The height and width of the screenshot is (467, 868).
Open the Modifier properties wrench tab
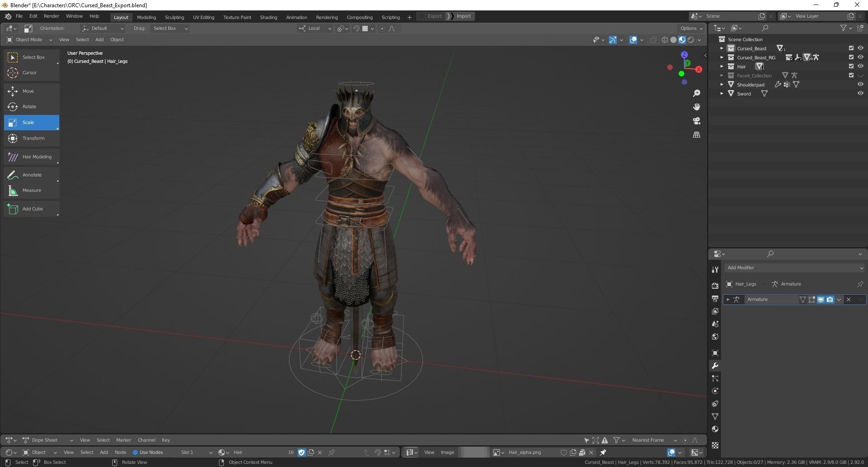pyautogui.click(x=715, y=366)
